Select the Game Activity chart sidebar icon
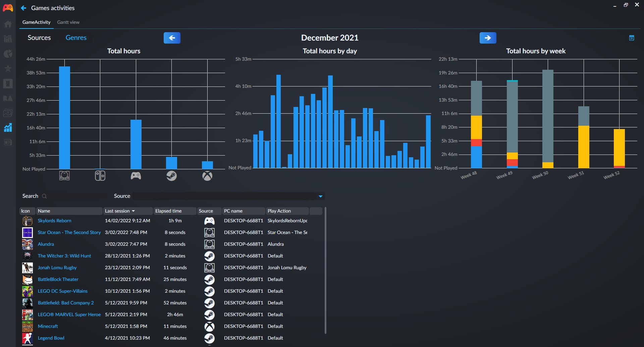 coord(8,127)
